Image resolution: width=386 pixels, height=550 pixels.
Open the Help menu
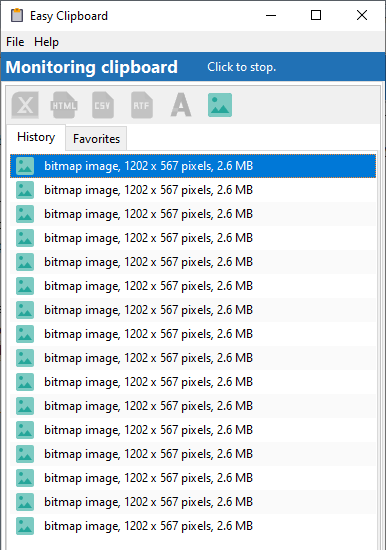(x=46, y=42)
